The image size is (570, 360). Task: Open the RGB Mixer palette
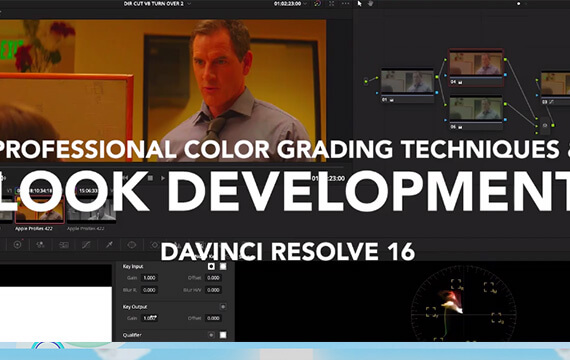pyautogui.click(x=40, y=245)
